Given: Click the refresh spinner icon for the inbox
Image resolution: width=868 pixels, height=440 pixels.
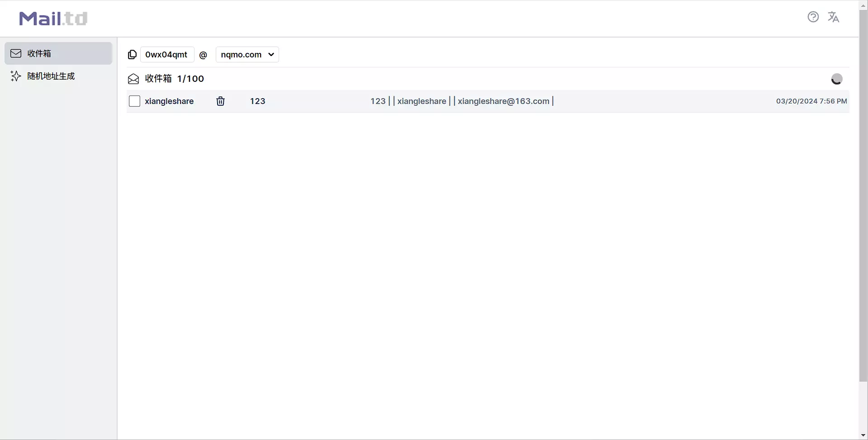Looking at the screenshot, I should 836,79.
